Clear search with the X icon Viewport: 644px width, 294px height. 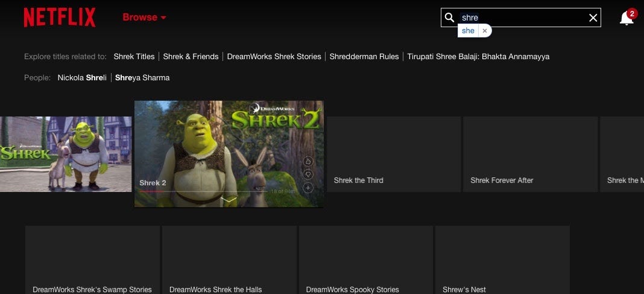point(593,18)
